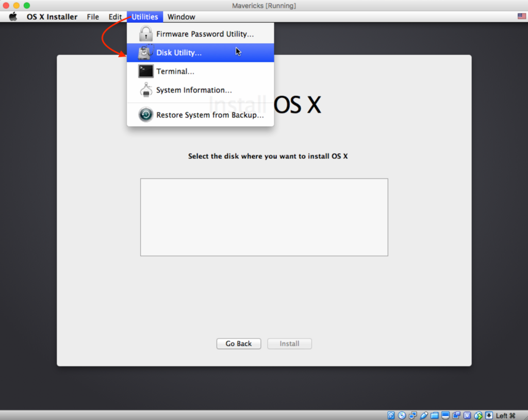Click the Install button

point(289,344)
